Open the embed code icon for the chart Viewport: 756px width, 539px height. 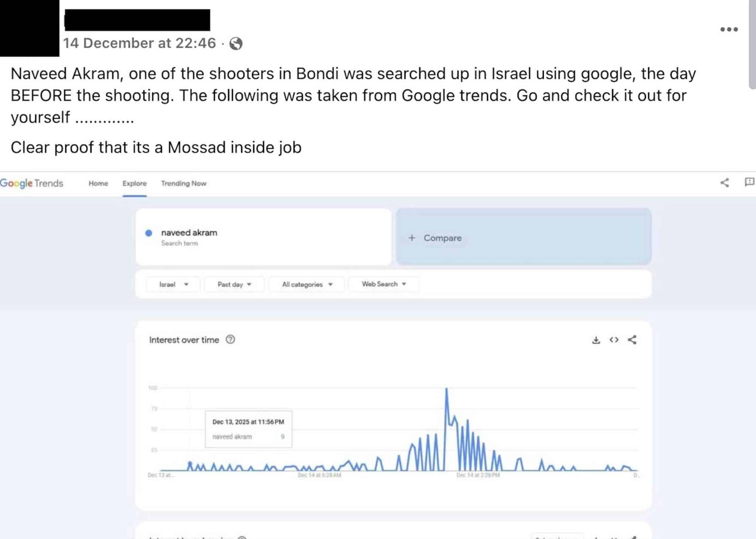615,340
